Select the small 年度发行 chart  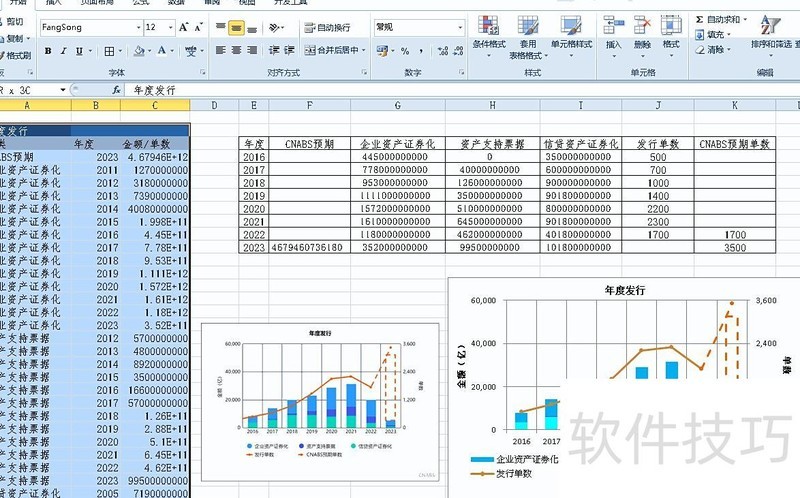tap(320, 402)
